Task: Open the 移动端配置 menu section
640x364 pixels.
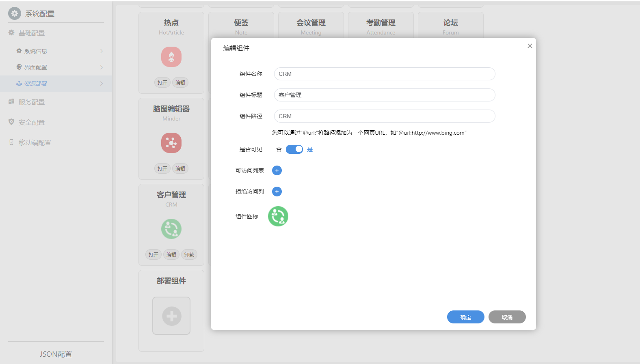Action: click(x=35, y=143)
